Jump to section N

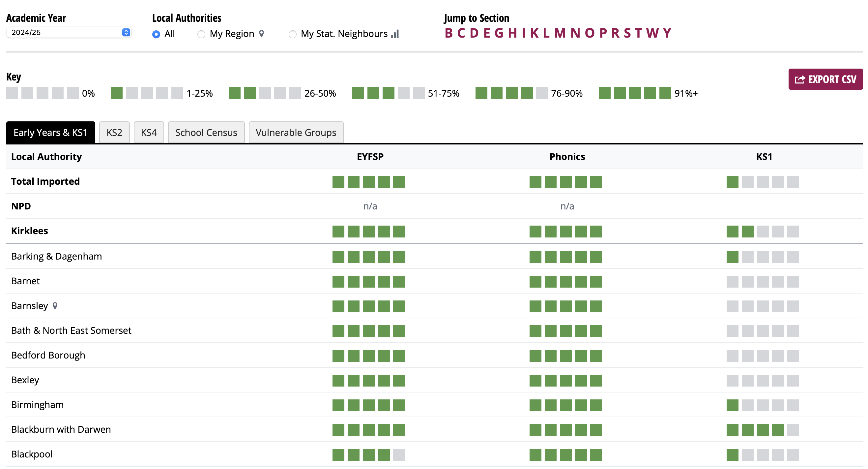pos(575,33)
